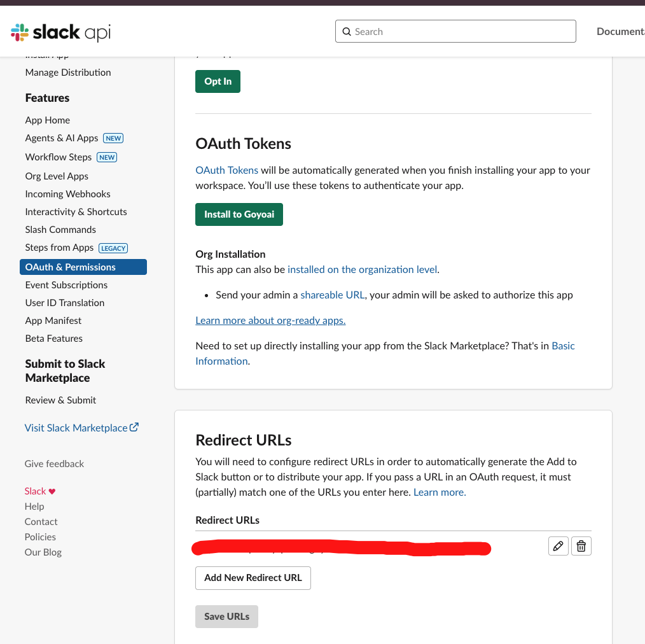Screen dimensions: 645x644
Task: Click the Submit to Slack Marketplace heading
Action: tap(65, 371)
